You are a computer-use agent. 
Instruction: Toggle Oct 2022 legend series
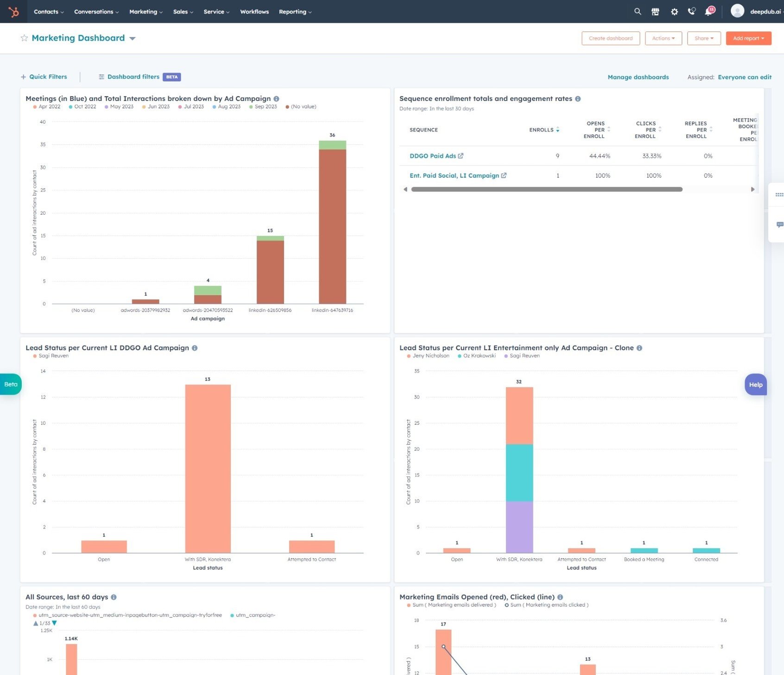click(x=82, y=107)
